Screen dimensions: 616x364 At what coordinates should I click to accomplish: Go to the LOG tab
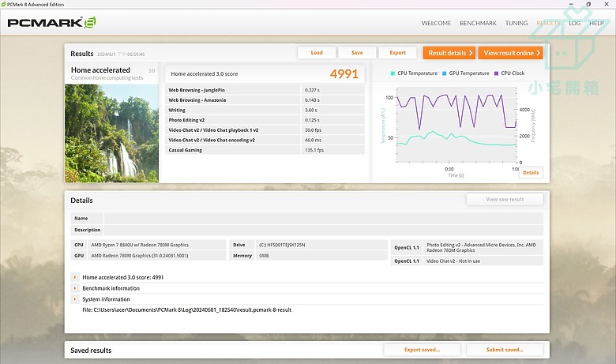point(574,23)
